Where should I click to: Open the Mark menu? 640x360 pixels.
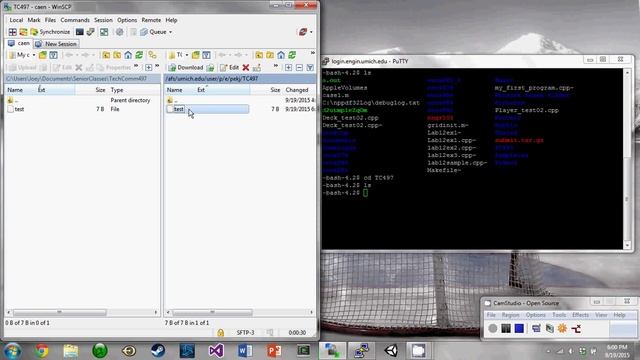point(34,20)
